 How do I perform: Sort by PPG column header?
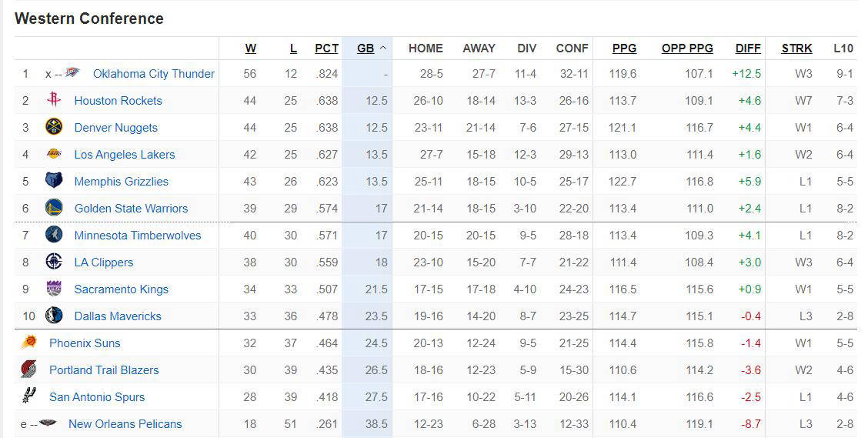pos(624,48)
